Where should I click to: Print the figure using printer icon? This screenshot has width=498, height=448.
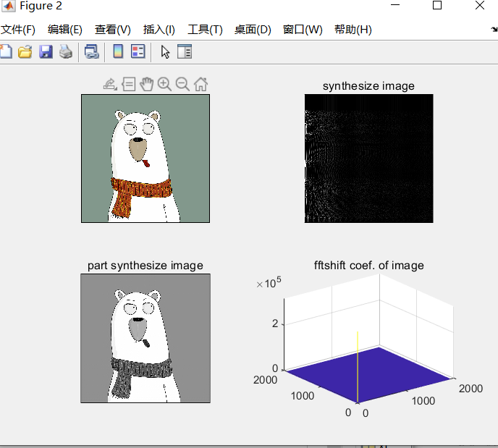tap(66, 52)
